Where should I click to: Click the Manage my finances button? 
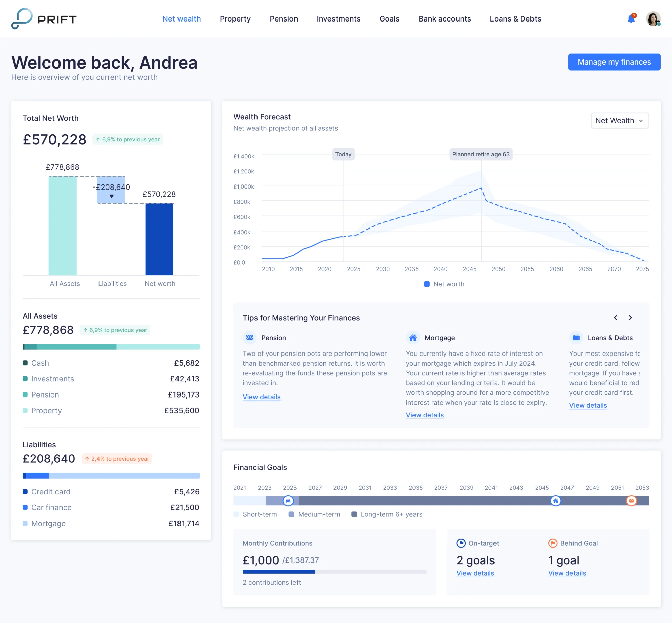pyautogui.click(x=614, y=62)
